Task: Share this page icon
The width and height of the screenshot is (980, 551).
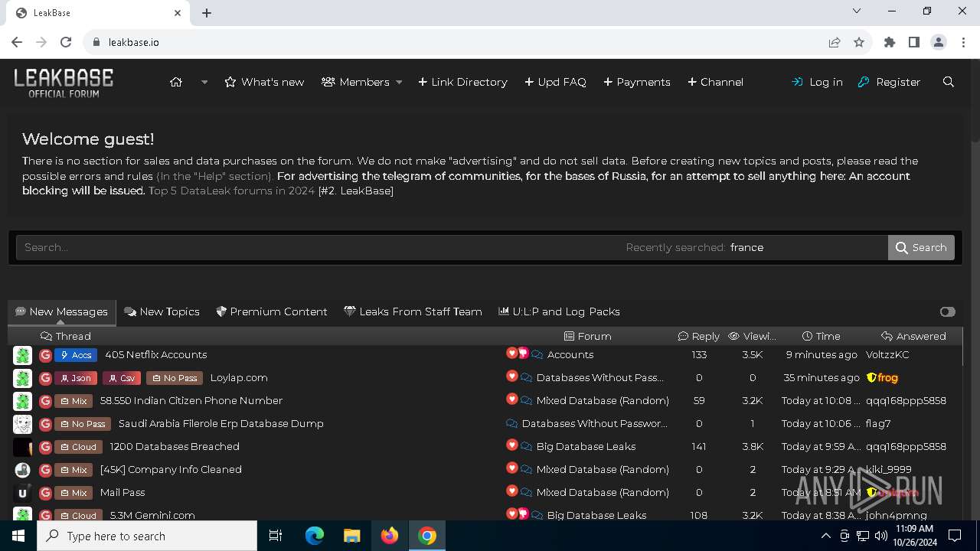Action: point(835,42)
